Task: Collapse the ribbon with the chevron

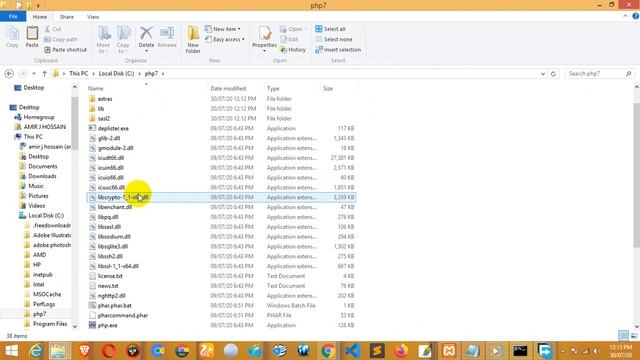Action: [x=625, y=16]
